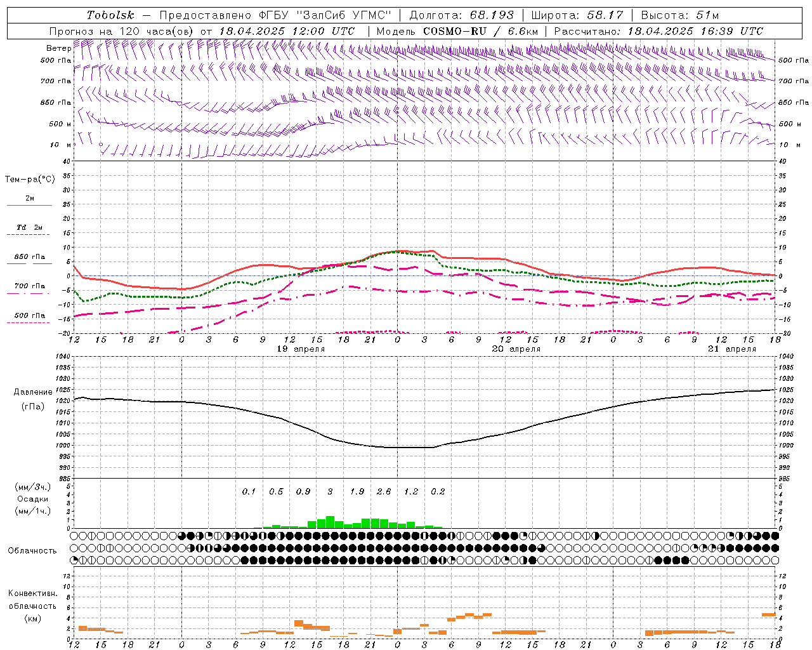The height and width of the screenshot is (650, 812).
Task: Click the station name Tobolsk in the header
Action: (x=111, y=15)
